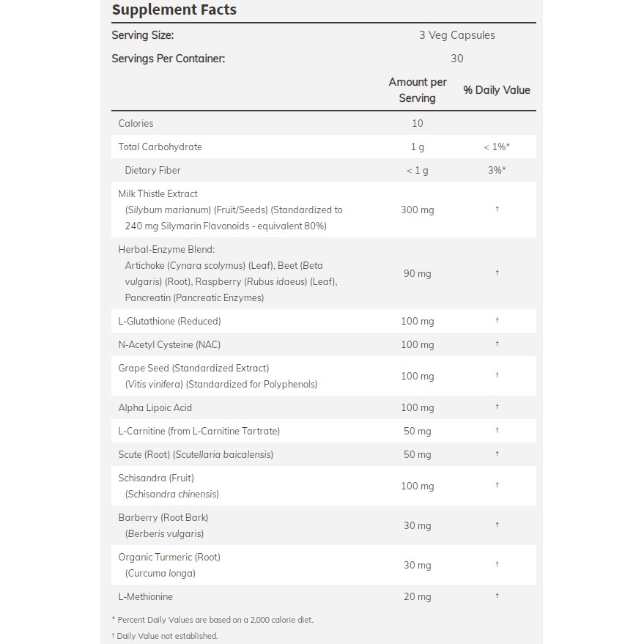The width and height of the screenshot is (644, 644).
Task: Click the Total Carbohydrate row label
Action: pos(160,147)
